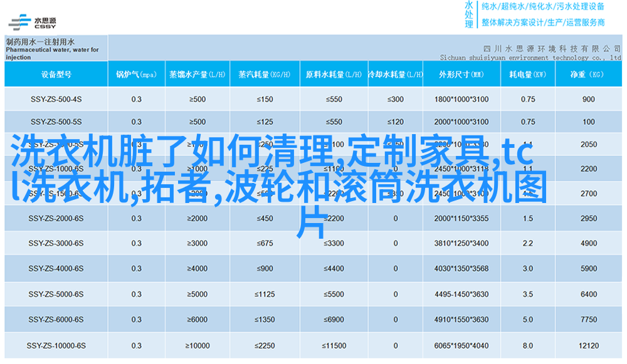Screen dimensions: 627x364
Task: Select the 耗电量(KW) column header
Action: pos(527,75)
